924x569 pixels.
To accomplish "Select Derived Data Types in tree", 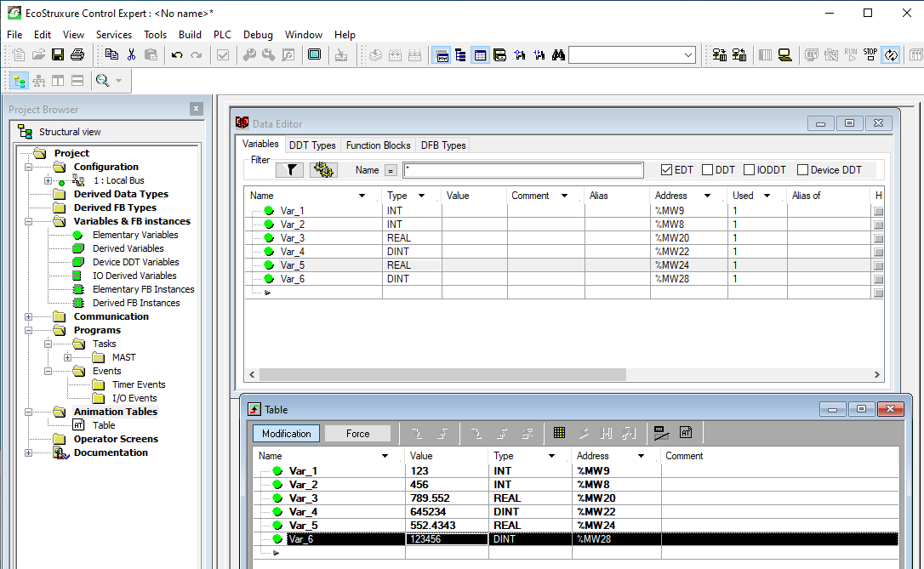I will click(x=121, y=194).
